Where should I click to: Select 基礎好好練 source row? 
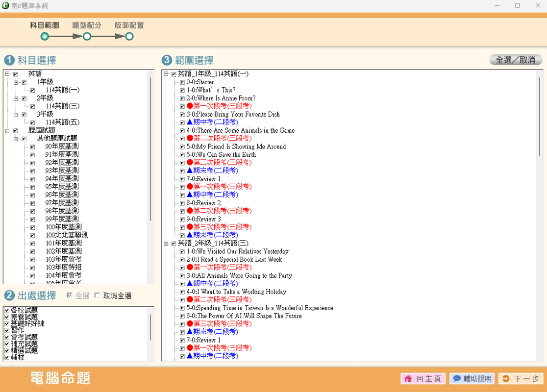point(28,323)
